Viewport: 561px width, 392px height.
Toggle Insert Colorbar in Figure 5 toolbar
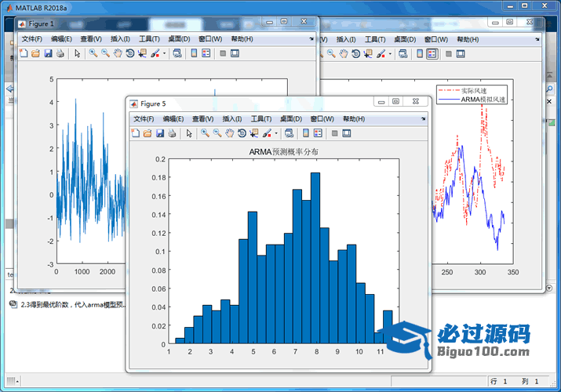[x=305, y=133]
